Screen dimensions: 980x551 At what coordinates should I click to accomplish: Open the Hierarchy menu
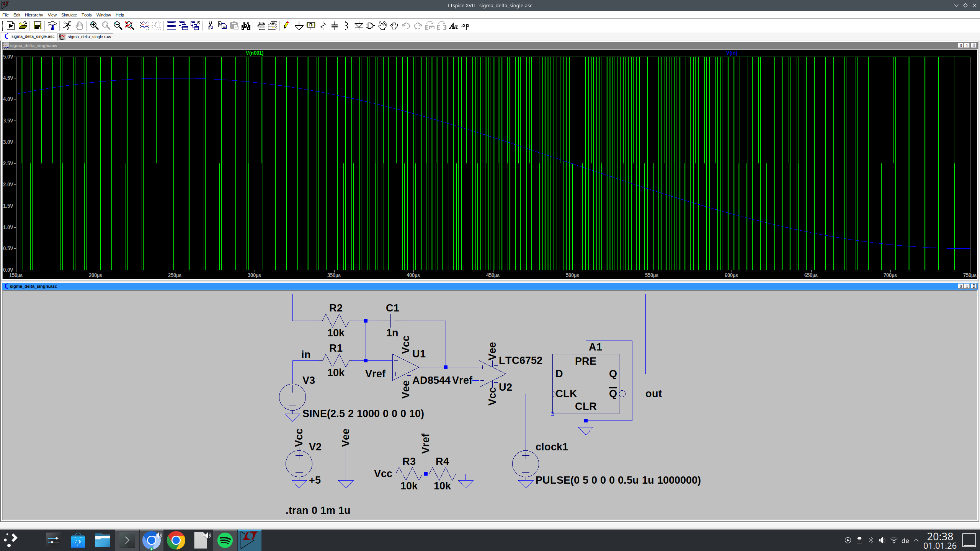pos(34,15)
